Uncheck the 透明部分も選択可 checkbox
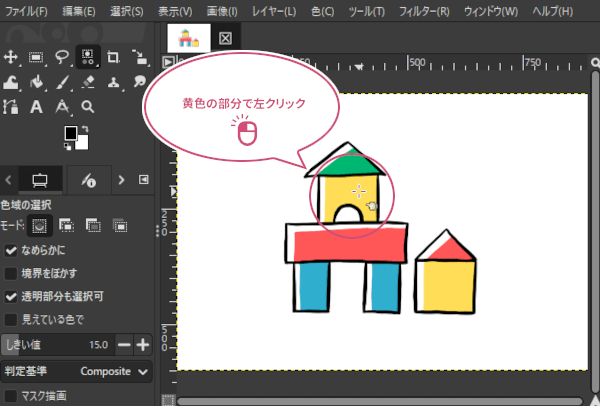 click(x=11, y=297)
